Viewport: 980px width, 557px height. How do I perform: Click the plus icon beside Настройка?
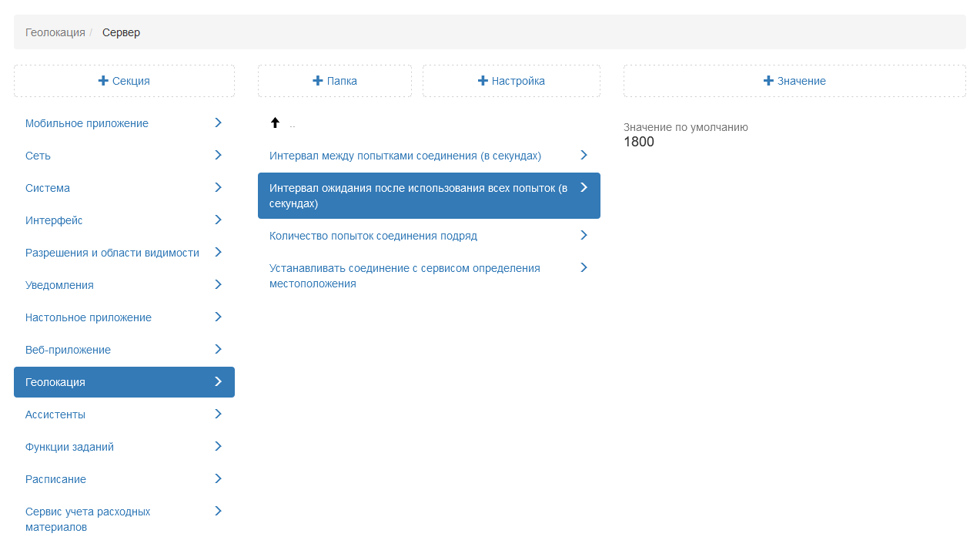point(483,81)
